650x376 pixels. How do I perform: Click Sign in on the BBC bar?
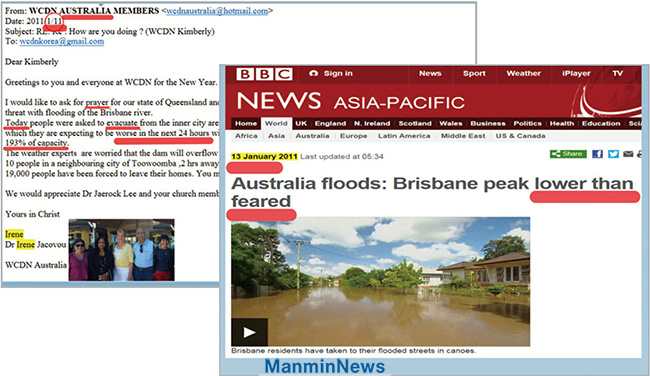[331, 73]
